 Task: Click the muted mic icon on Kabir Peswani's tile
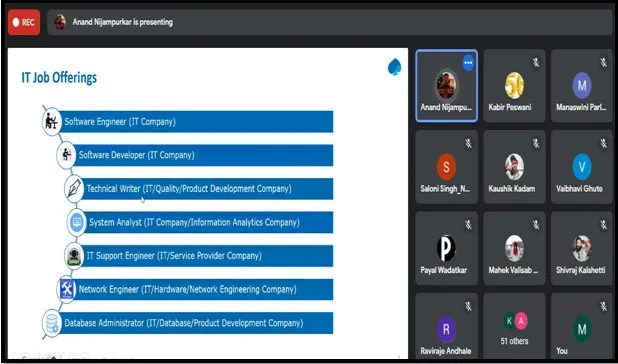point(536,62)
